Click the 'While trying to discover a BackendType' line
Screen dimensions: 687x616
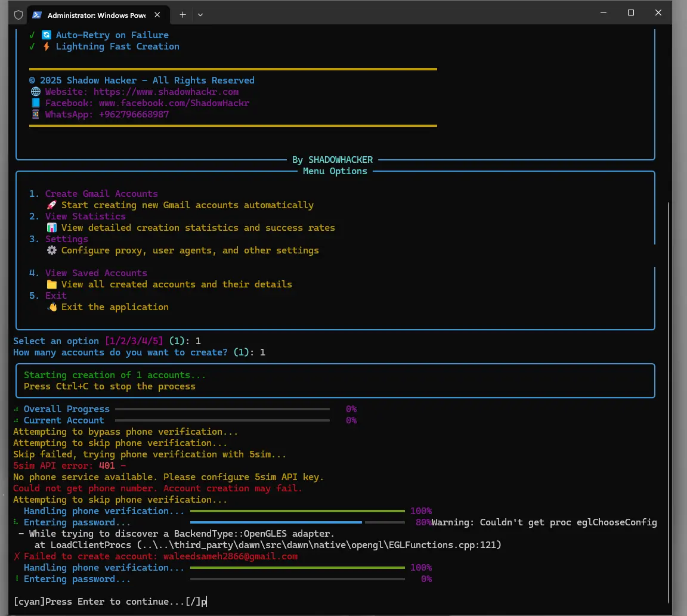(x=177, y=534)
